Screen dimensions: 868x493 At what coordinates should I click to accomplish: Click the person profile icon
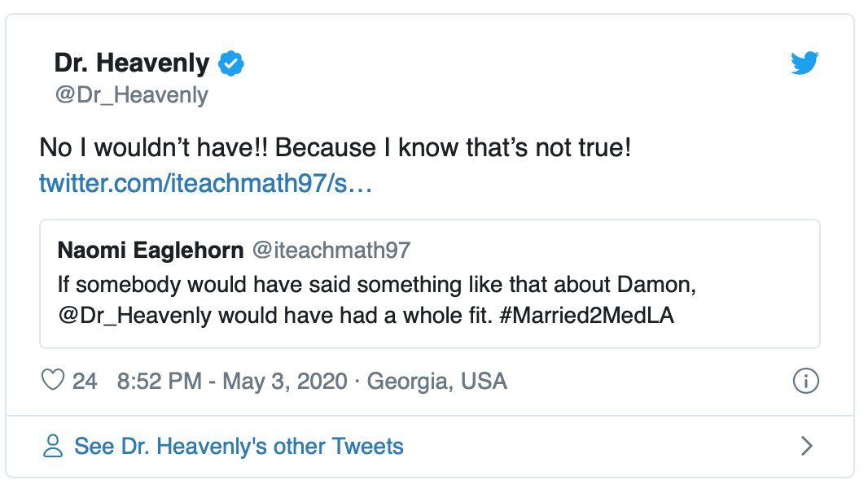[x=53, y=446]
